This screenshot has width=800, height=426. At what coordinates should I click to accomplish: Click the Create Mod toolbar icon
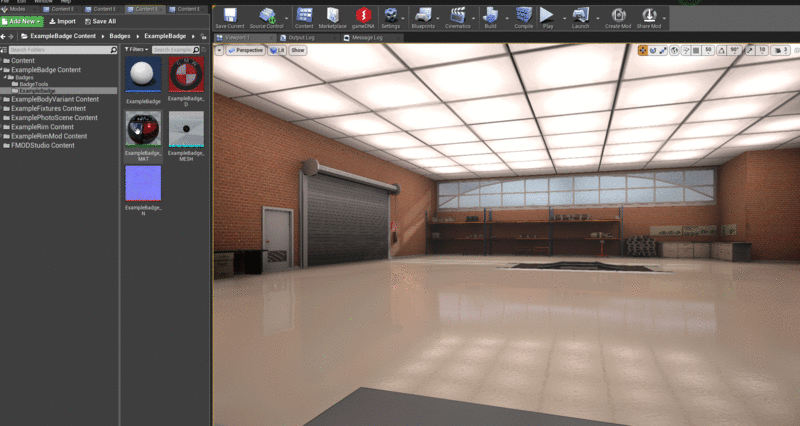(x=618, y=17)
